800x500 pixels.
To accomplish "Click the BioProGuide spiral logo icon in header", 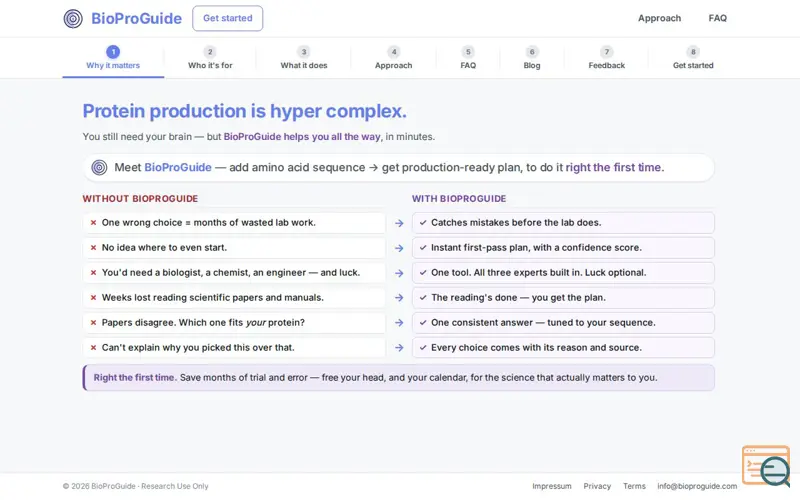I will (73, 18).
